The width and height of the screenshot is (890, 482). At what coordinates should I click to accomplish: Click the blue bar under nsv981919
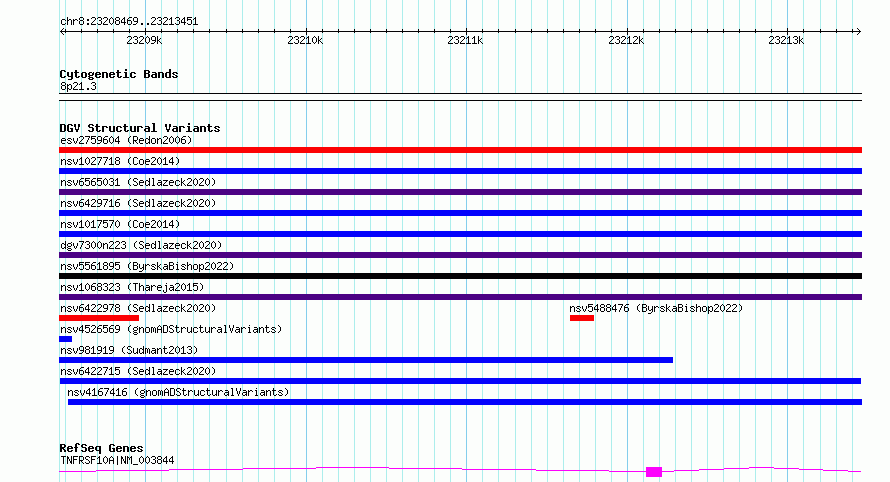[x=366, y=360]
